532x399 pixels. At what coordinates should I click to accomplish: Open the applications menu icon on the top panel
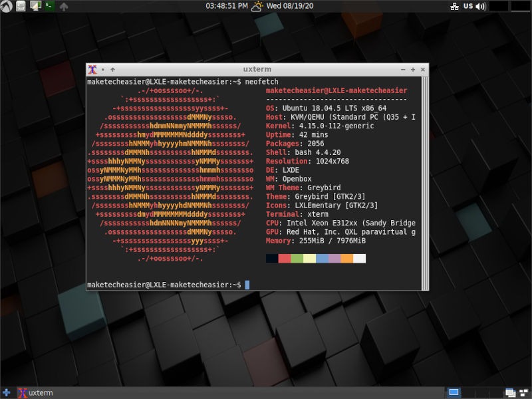(x=7, y=6)
